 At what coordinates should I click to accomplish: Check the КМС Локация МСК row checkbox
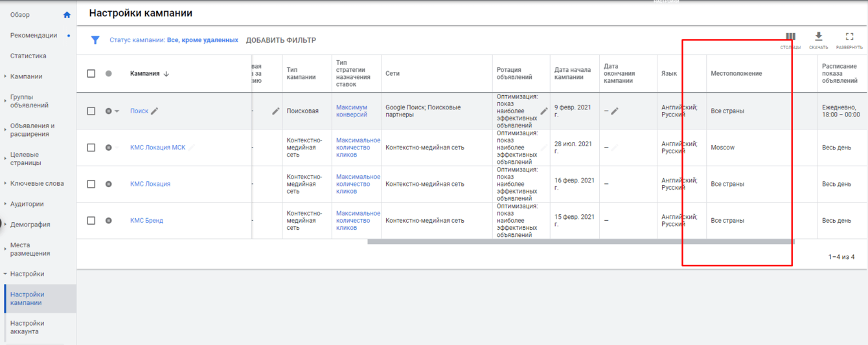(x=91, y=148)
